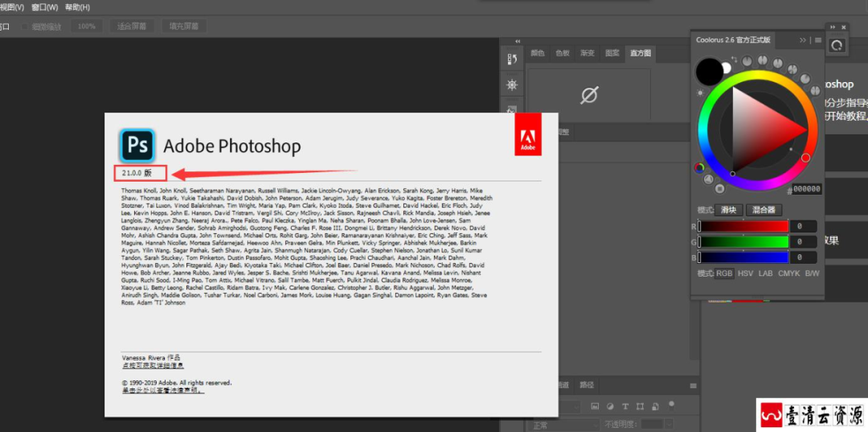Screen dimensions: 868x432
Task: Select B/W color mode in Coolorus
Action: click(812, 274)
